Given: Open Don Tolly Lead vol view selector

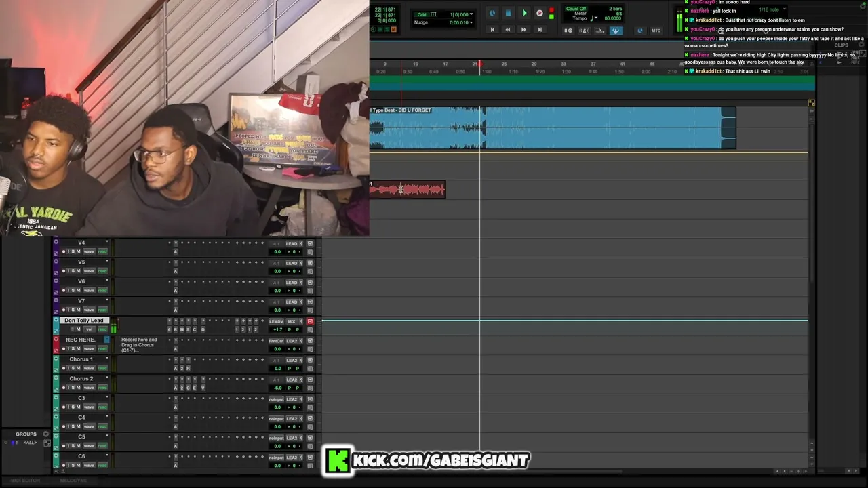Looking at the screenshot, I should pos(89,329).
